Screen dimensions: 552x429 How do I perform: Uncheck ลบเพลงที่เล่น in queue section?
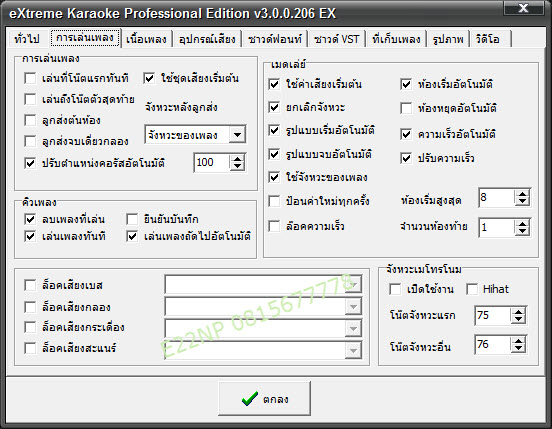pos(30,219)
